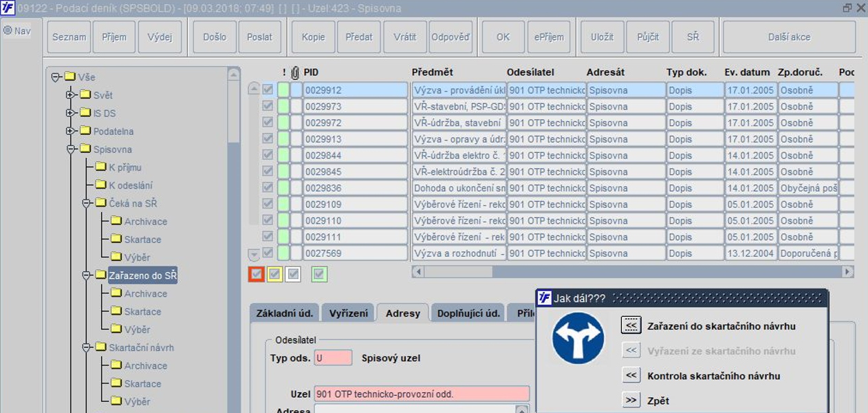Click the record navigation up arrow beside list
This screenshot has height=413, width=868.
tap(254, 89)
